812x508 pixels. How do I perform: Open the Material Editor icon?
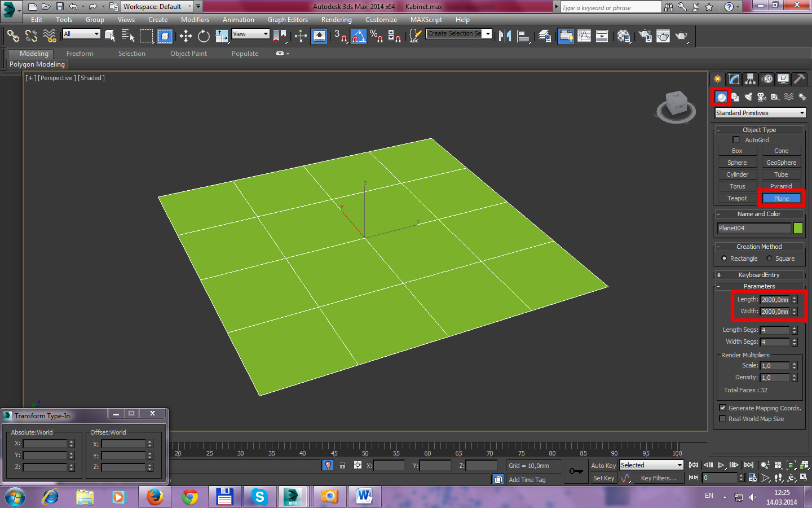[624, 36]
